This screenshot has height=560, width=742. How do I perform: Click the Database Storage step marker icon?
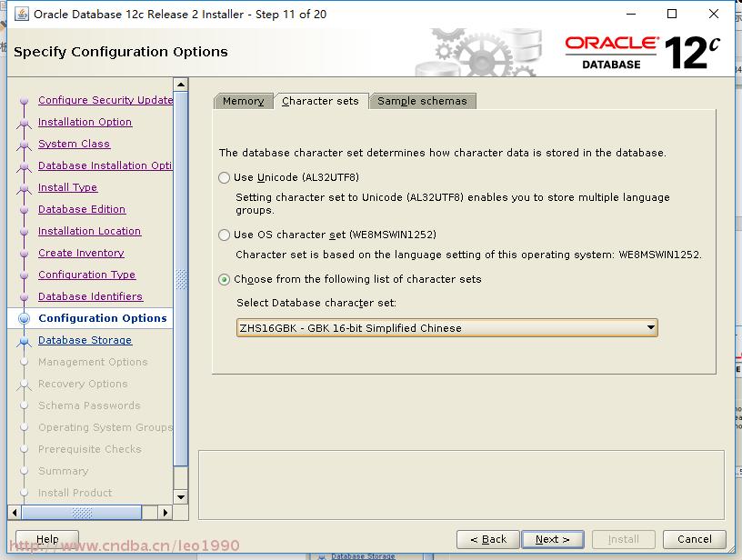(x=24, y=341)
